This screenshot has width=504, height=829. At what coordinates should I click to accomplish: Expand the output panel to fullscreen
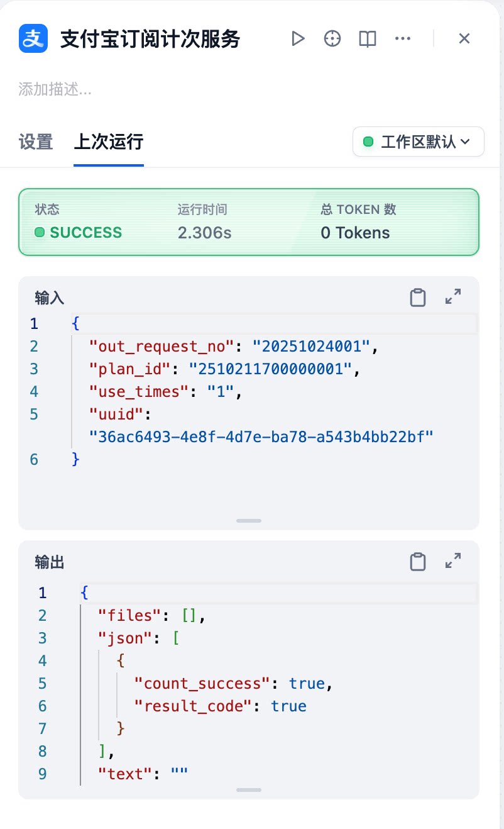(453, 561)
